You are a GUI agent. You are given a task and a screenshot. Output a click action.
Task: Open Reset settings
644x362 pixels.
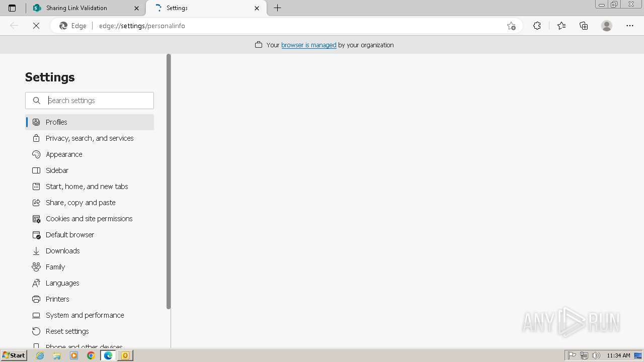point(90,331)
